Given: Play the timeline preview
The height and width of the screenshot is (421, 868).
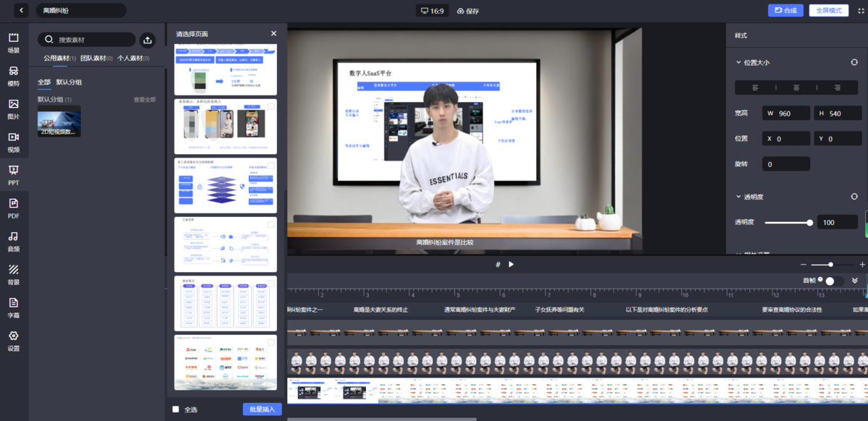Looking at the screenshot, I should click(x=511, y=264).
